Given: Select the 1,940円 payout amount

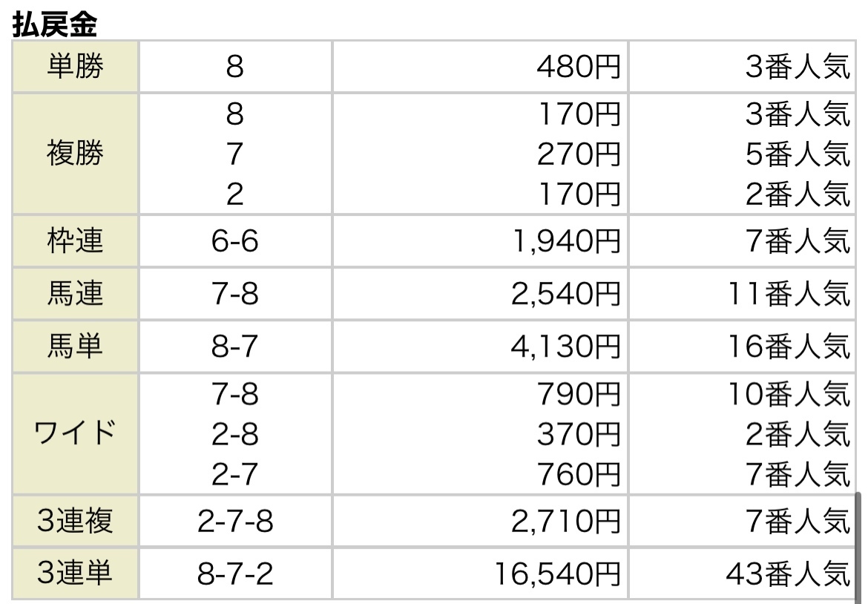Looking at the screenshot, I should pyautogui.click(x=567, y=241).
